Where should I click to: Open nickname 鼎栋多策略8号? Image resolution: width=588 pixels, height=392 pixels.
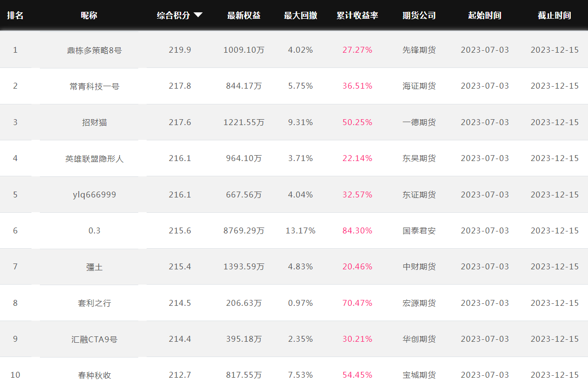94,50
